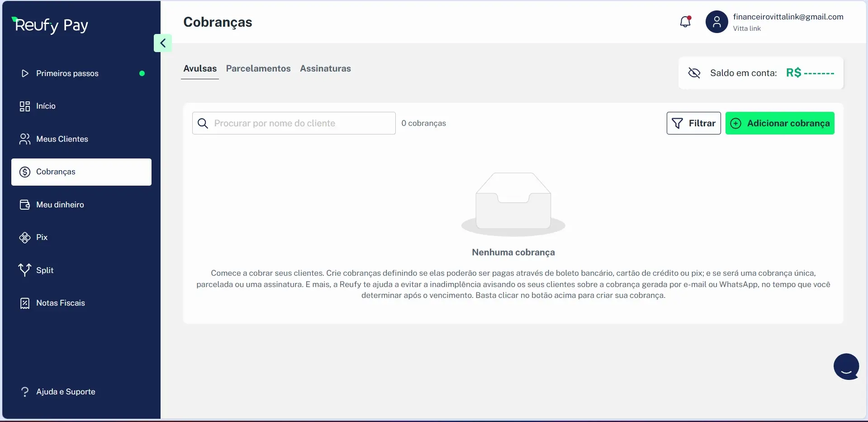
Task: Click the search magnifier icon
Action: 203,124
